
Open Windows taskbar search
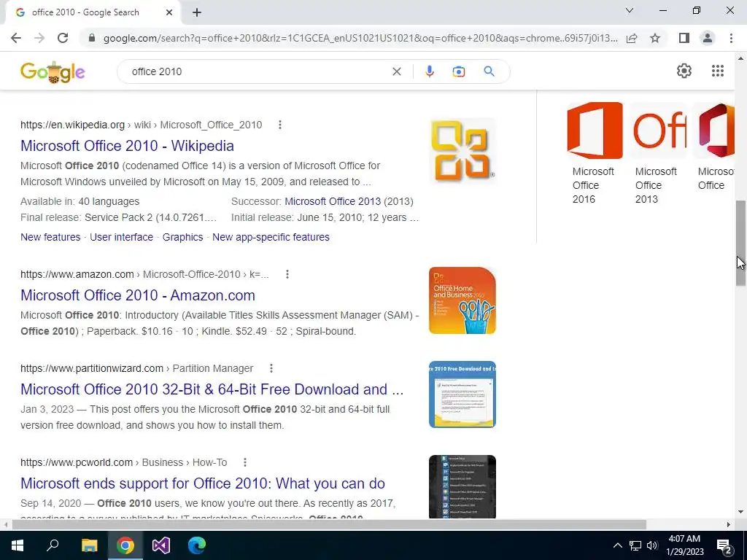click(53, 545)
